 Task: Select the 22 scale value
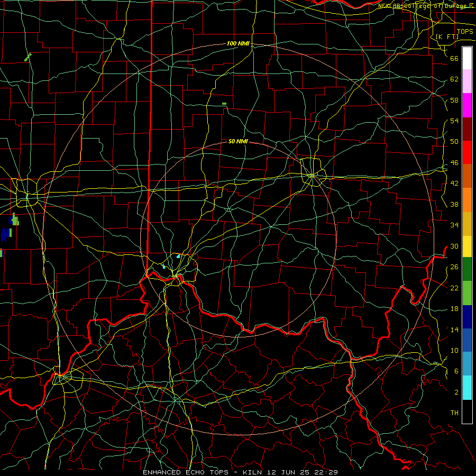454,288
